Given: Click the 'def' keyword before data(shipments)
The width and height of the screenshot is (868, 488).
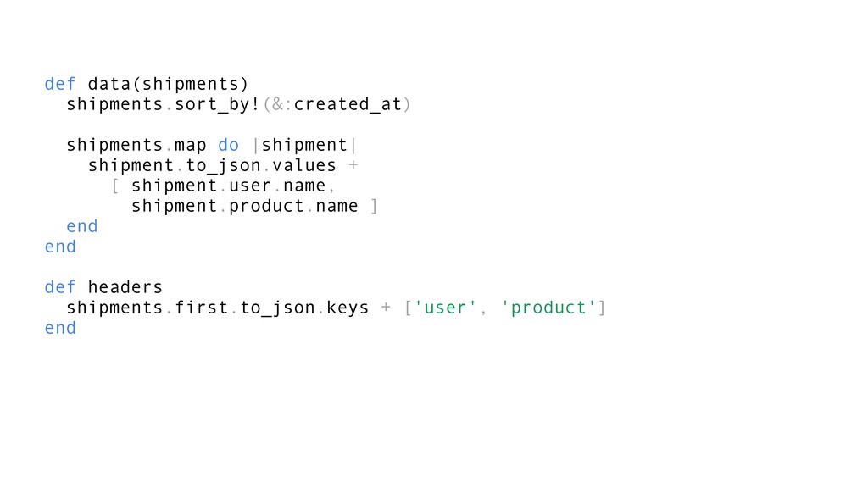Looking at the screenshot, I should pyautogui.click(x=60, y=84).
